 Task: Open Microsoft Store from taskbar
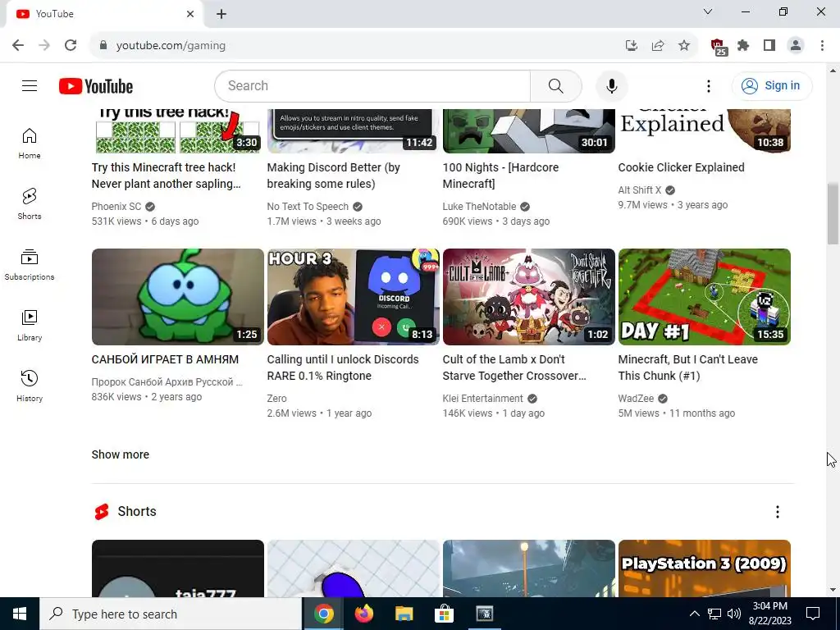[x=444, y=614]
